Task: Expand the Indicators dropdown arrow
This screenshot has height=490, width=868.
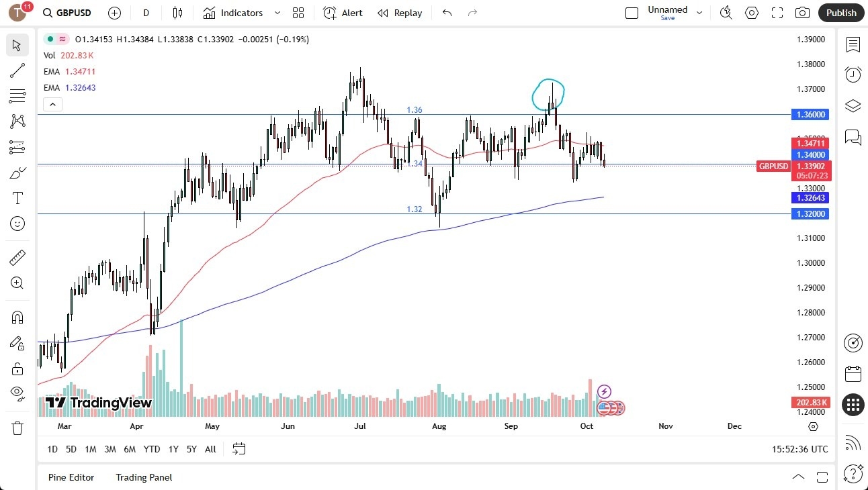Action: pyautogui.click(x=276, y=13)
